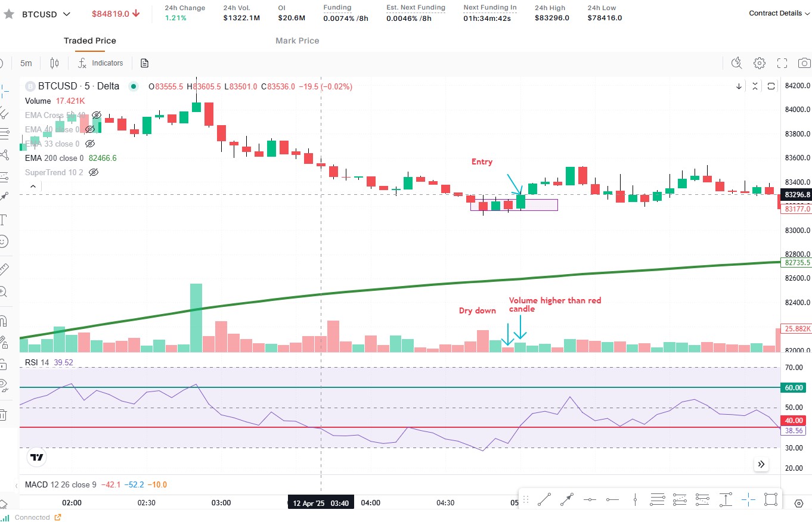Toggle visibility of EMA 33 indicator
The height and width of the screenshot is (522, 812).
coord(90,144)
